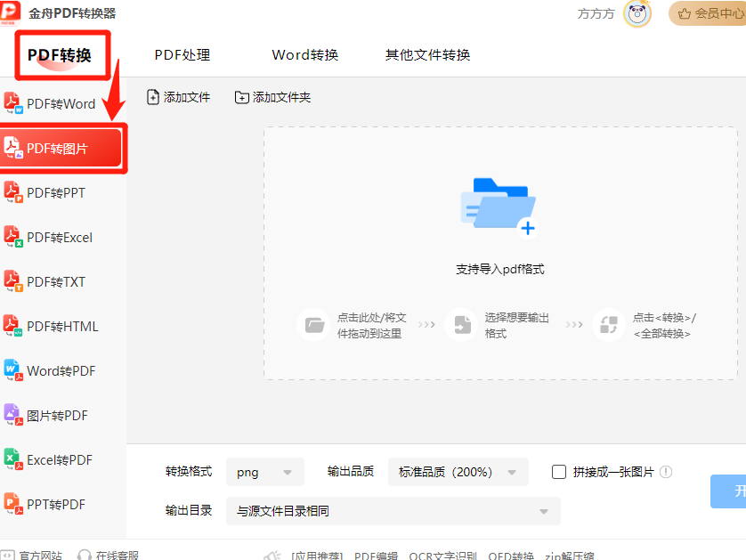Click the 方方方 username
This screenshot has width=746, height=560.
click(x=596, y=13)
